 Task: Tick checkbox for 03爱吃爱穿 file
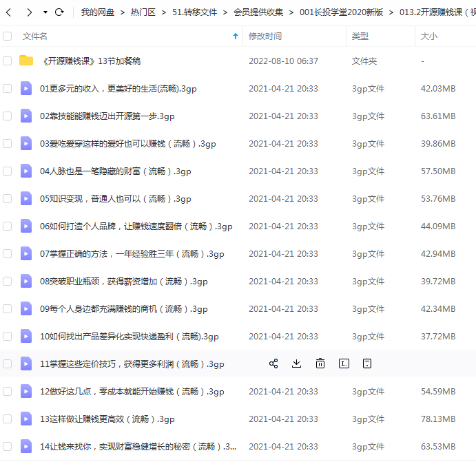(x=8, y=144)
